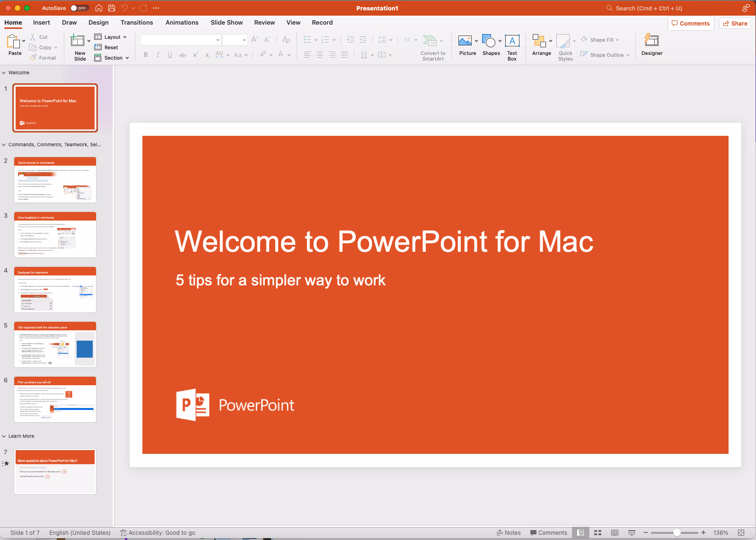Collapse the Learn More section
Image resolution: width=756 pixels, height=540 pixels.
tap(4, 436)
